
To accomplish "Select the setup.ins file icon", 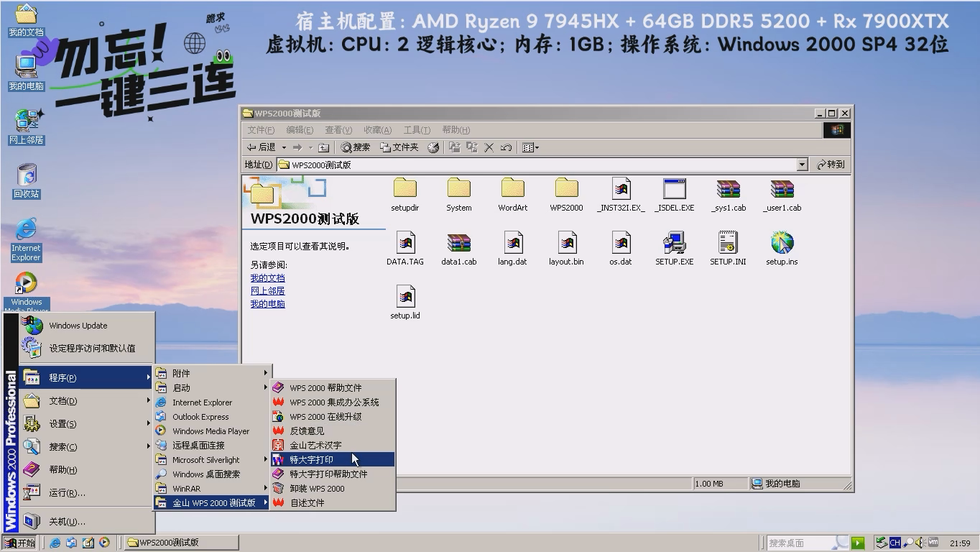I will 782,243.
